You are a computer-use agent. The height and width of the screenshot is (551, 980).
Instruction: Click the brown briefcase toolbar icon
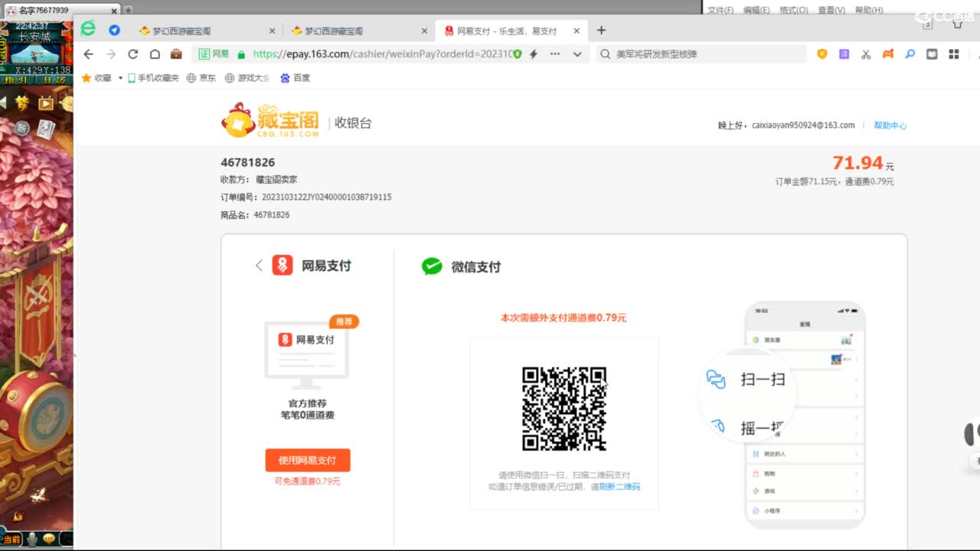(176, 54)
